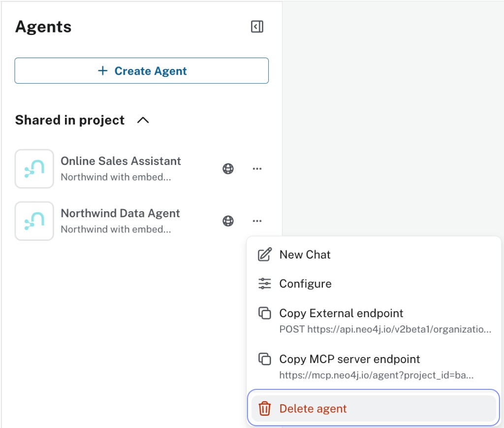Click the Northwind Data Agent name text
This screenshot has width=504, height=428.
(120, 213)
